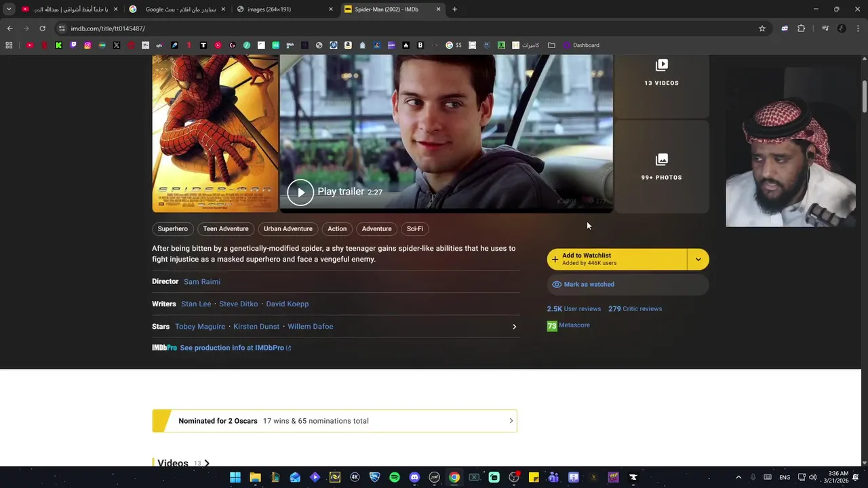
Task: Switch to the YouTube tab
Action: pyautogui.click(x=70, y=9)
